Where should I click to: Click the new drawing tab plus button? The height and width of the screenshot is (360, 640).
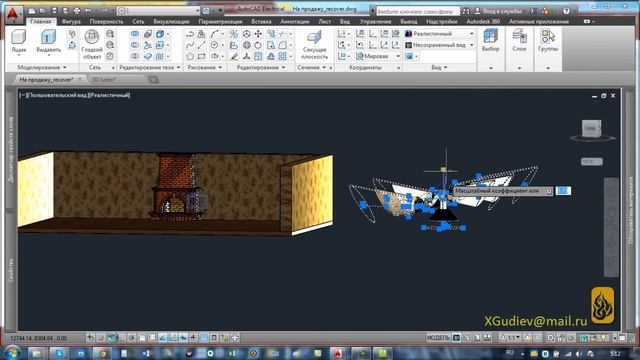tap(153, 80)
